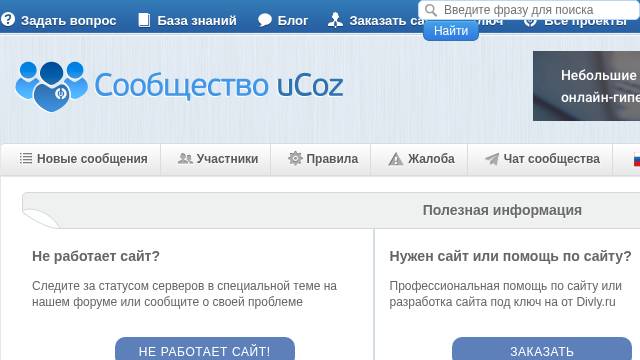Viewport: 640px width, 360px height.
Task: Click the Следите за статусом серверов paragraph
Action: tap(184, 294)
